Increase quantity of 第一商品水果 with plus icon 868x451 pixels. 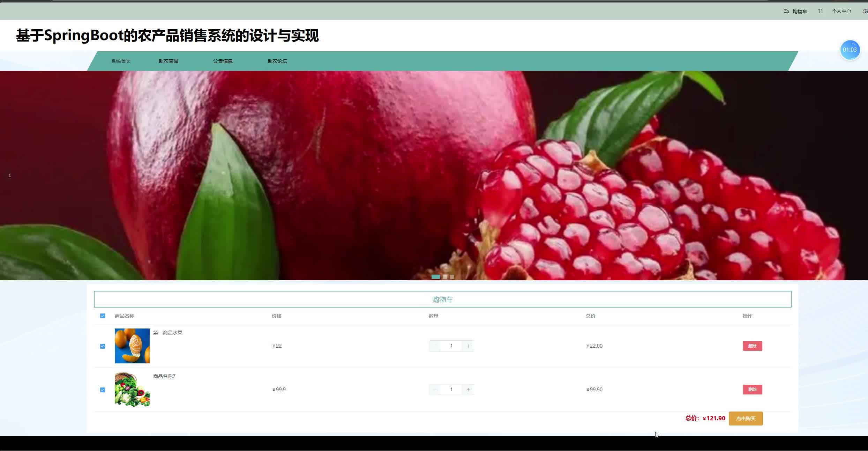[468, 346]
